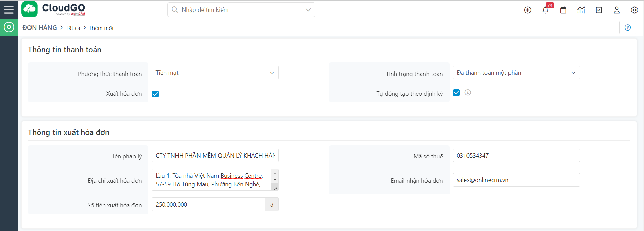
Task: Click the Tất cả breadcrumb link
Action: click(73, 28)
